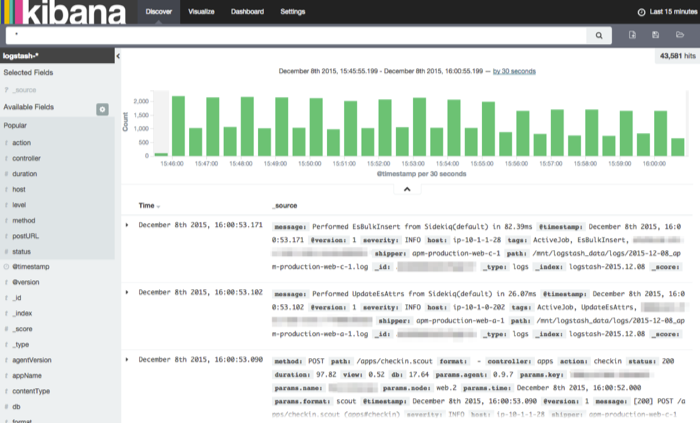Expand the 16:00:53.102 log row

[x=127, y=292]
